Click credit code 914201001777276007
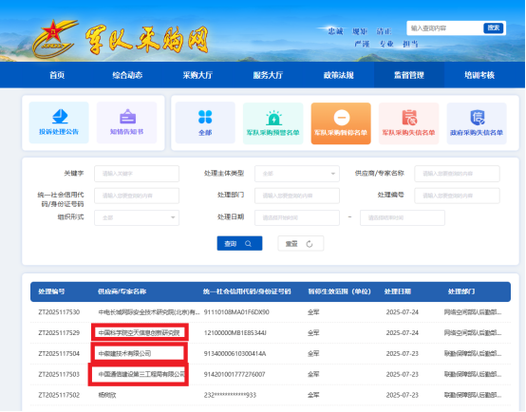Viewport: 526px width, 412px height. coord(234,374)
